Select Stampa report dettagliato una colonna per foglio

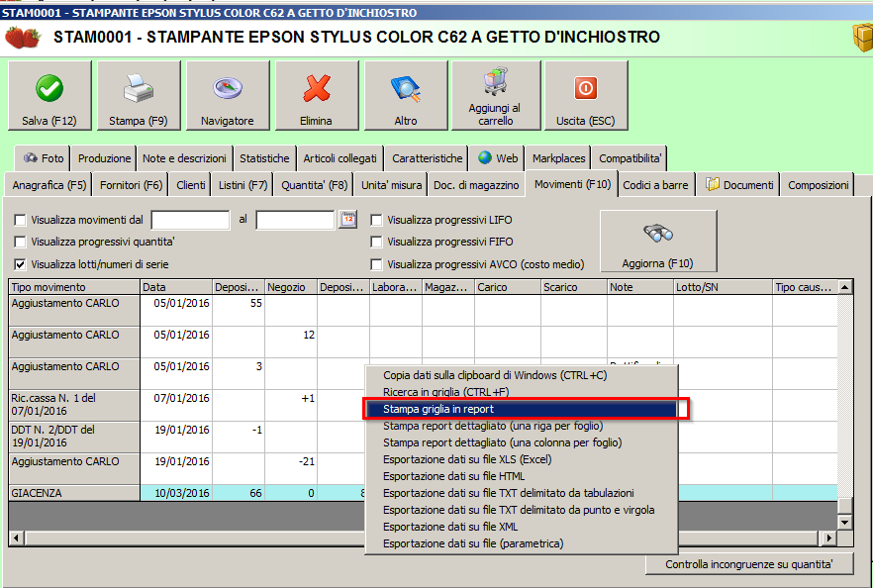521,442
